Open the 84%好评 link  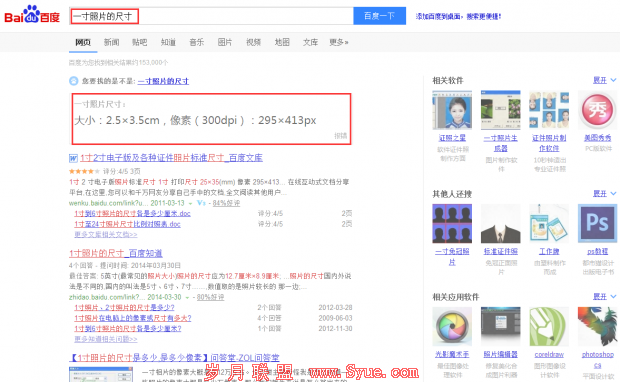(x=226, y=203)
